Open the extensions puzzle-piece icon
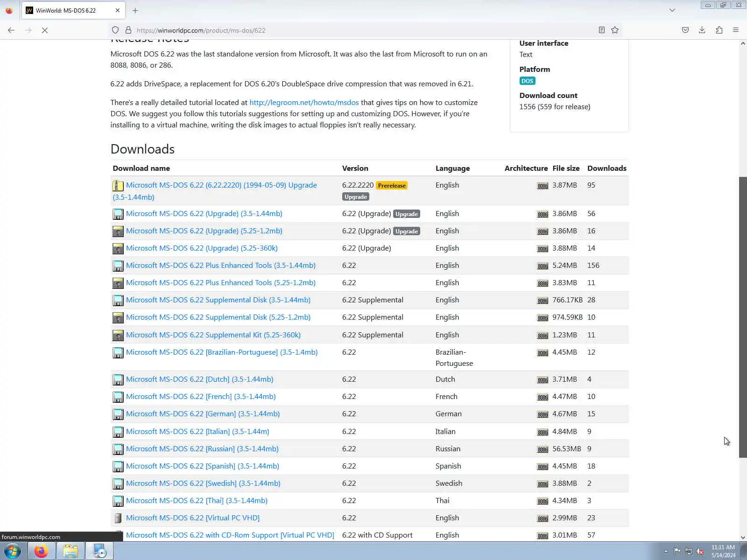Image resolution: width=747 pixels, height=560 pixels. tap(719, 30)
